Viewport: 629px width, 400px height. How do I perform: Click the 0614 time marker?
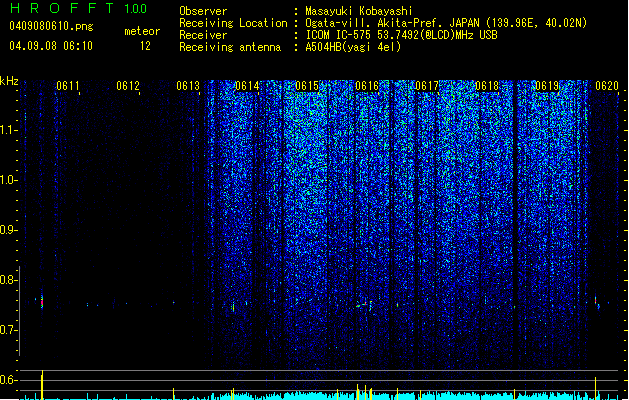(x=247, y=86)
